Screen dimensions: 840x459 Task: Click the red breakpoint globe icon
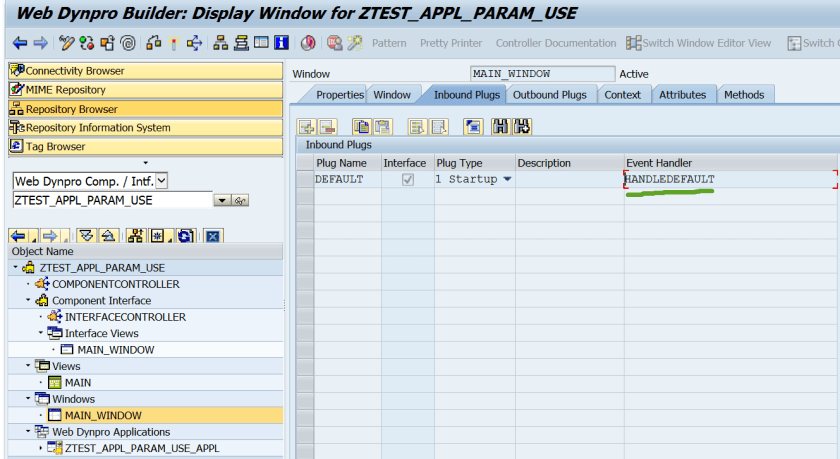(308, 43)
